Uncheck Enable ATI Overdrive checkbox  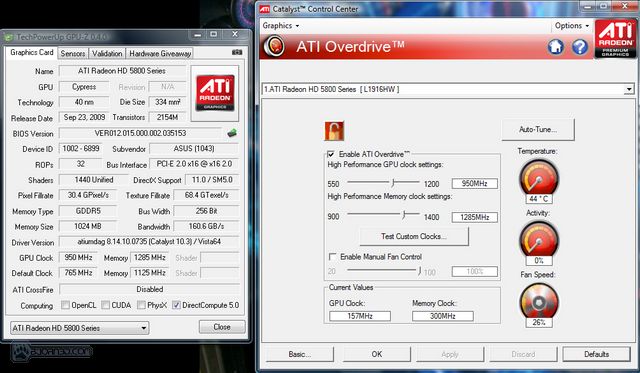(x=331, y=154)
